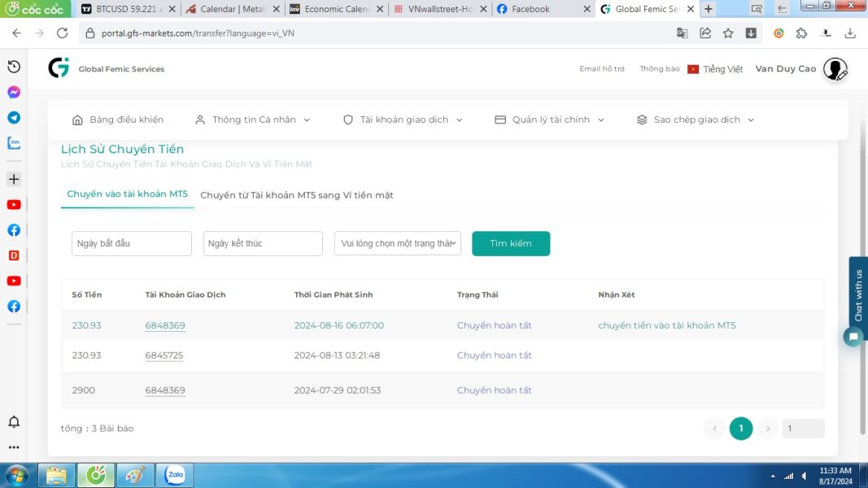Click the 2024-08-13 03:21:48 timestamp
This screenshot has width=868, height=488.
337,355
